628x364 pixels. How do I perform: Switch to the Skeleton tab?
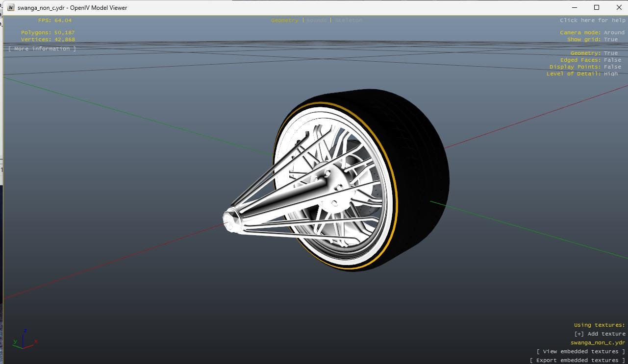349,20
